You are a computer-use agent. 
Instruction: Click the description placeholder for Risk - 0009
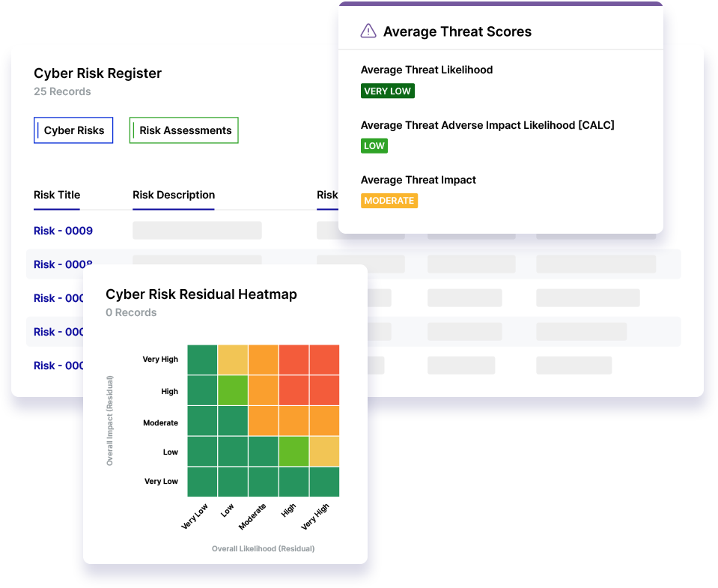(197, 230)
